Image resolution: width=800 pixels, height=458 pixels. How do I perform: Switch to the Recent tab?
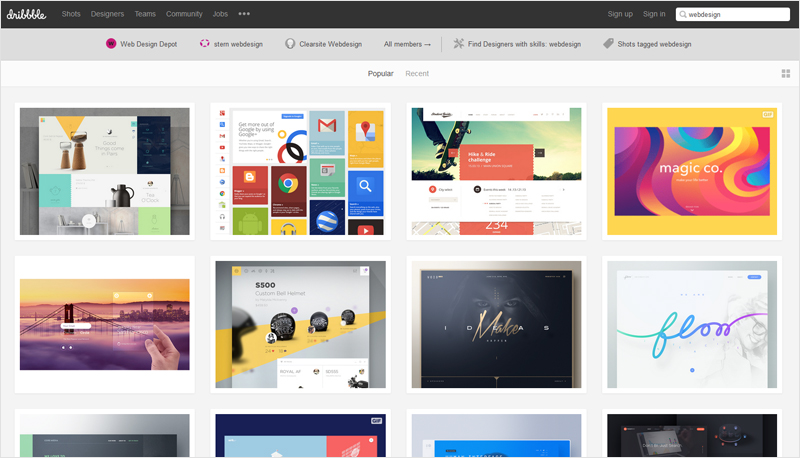click(x=417, y=73)
